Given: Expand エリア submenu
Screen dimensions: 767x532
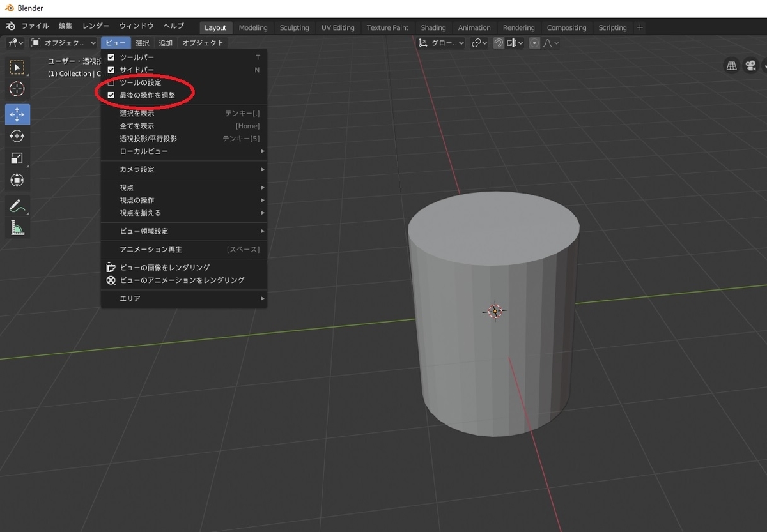Looking at the screenshot, I should [184, 299].
